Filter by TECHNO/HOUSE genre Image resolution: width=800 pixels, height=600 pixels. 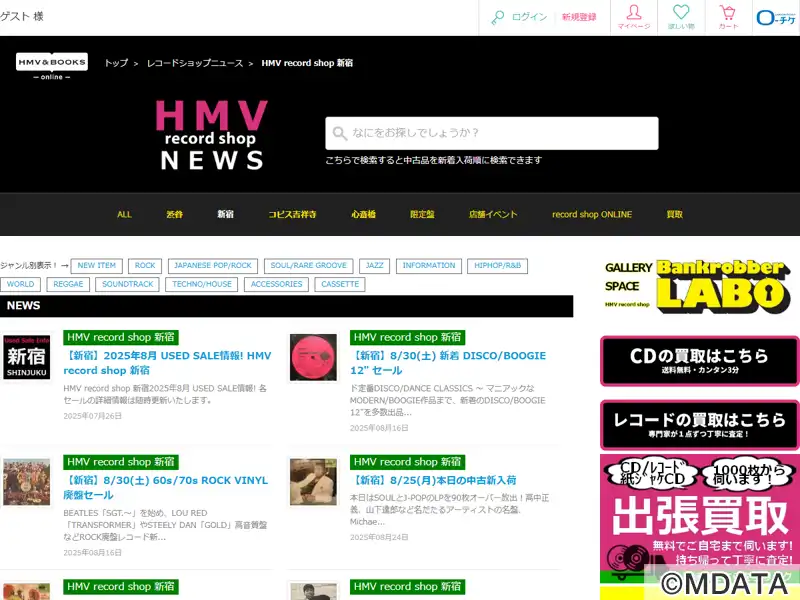[202, 284]
